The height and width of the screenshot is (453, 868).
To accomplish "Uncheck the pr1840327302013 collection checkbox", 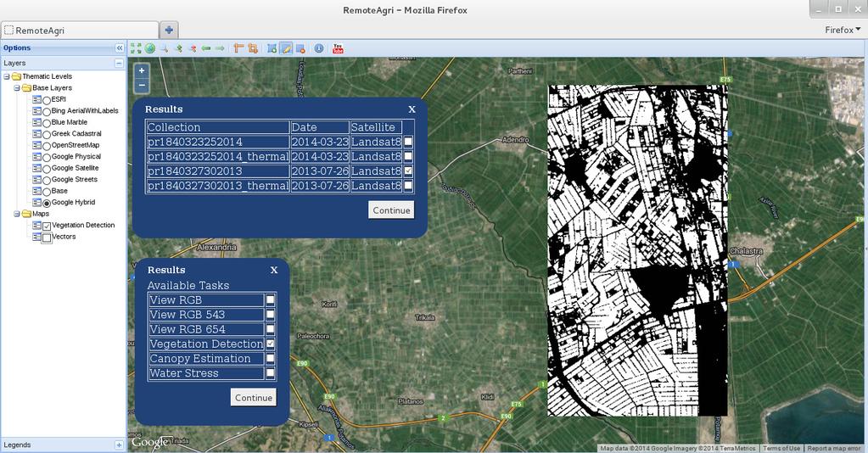I will pos(408,171).
